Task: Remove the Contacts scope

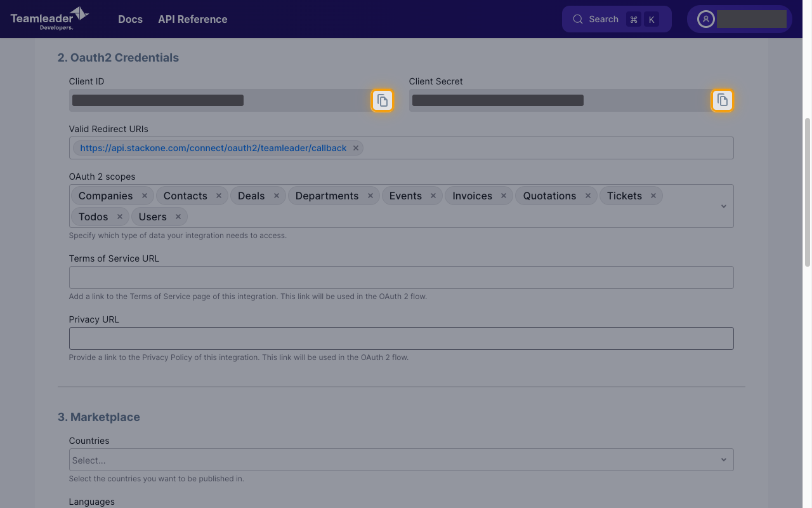Action: click(219, 196)
